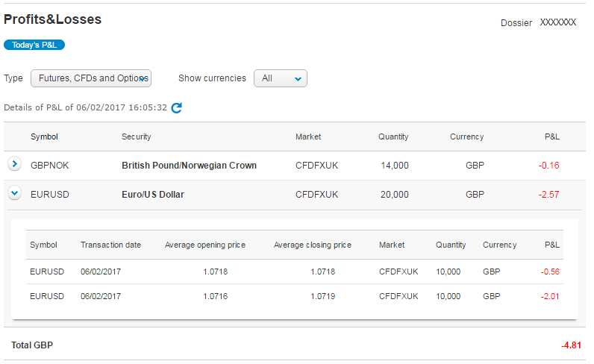Viewport: 594px width, 364px height.
Task: Click the Market column header in main table
Action: [x=308, y=136]
